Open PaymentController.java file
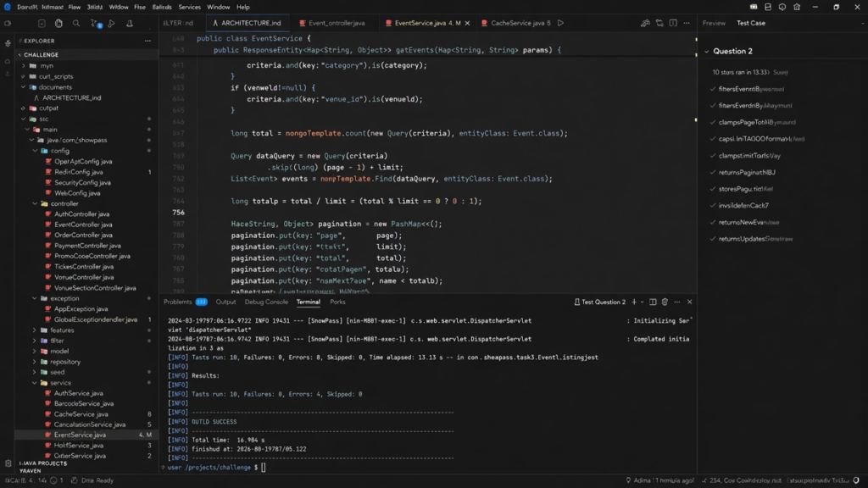Image resolution: width=868 pixels, height=488 pixels. pyautogui.click(x=87, y=246)
